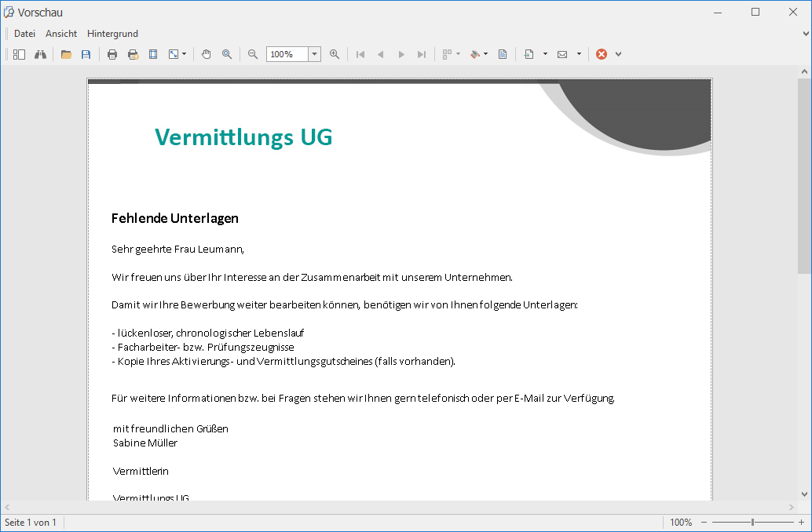Image resolution: width=812 pixels, height=532 pixels.
Task: Open a file using the folder icon
Action: tap(66, 54)
